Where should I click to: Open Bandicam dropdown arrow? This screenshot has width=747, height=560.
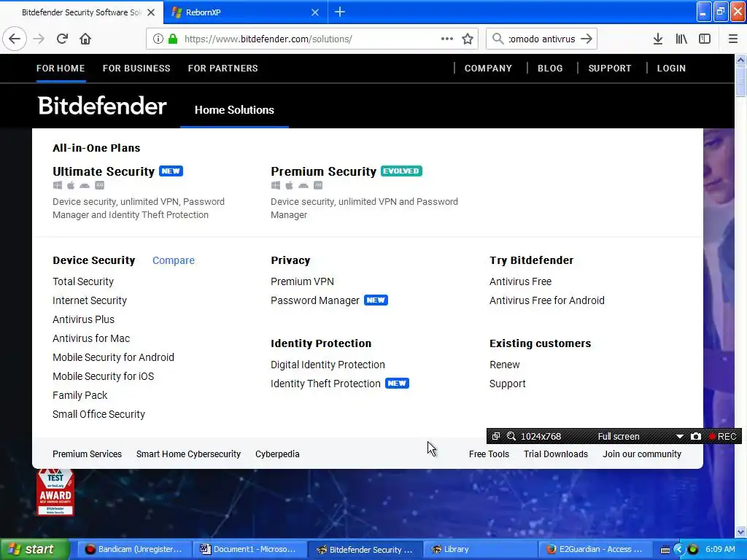click(680, 436)
